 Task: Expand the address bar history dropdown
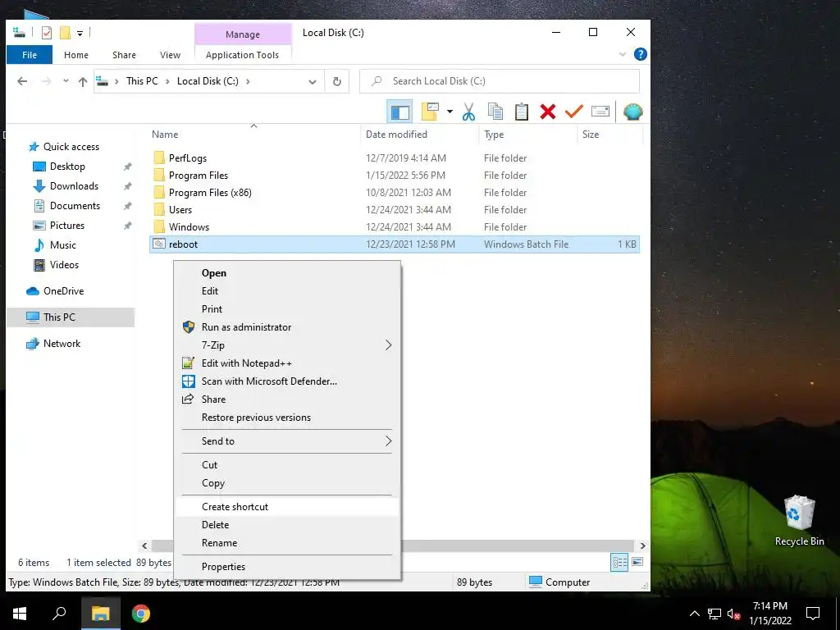coord(313,81)
